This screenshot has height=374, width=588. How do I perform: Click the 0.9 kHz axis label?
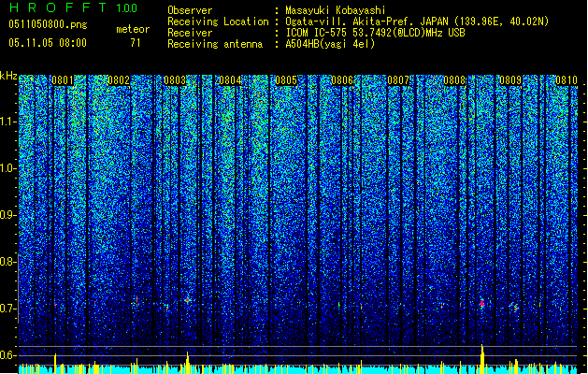8,215
